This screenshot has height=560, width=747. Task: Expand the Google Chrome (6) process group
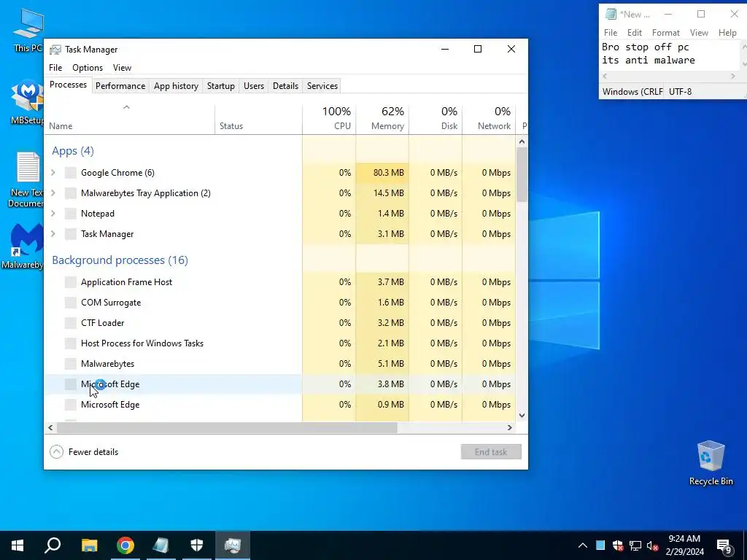pos(53,172)
